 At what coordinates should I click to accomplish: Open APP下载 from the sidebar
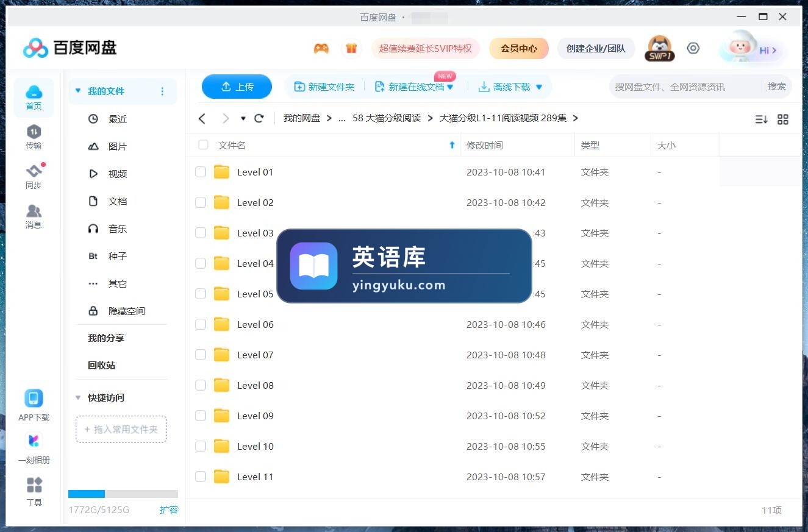coord(34,405)
